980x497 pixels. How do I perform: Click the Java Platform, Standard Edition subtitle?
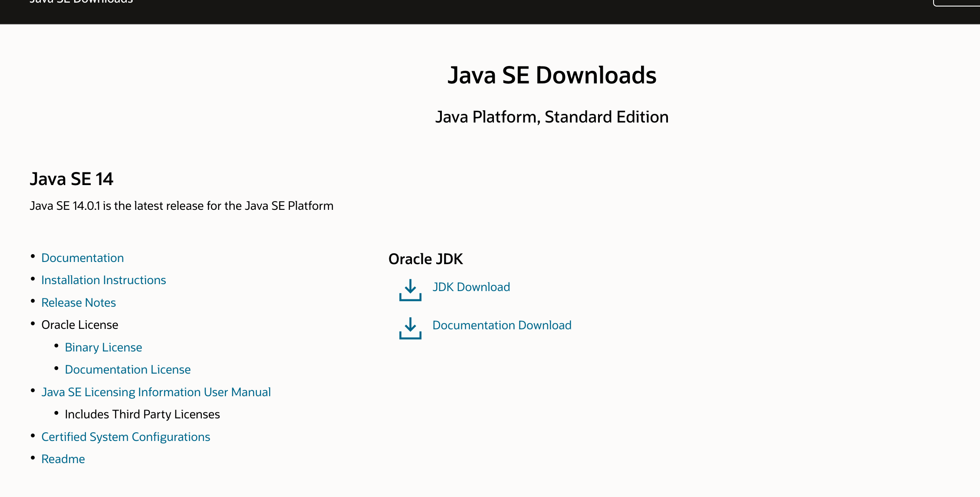[x=552, y=117]
